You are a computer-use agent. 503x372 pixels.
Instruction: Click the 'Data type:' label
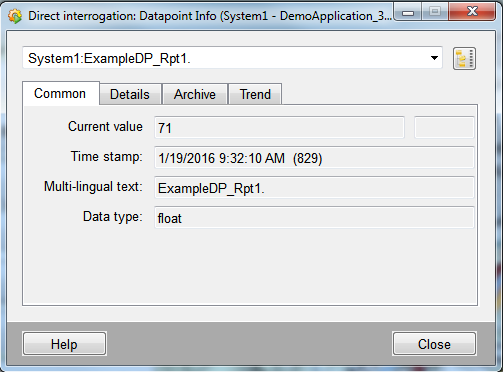(x=113, y=217)
